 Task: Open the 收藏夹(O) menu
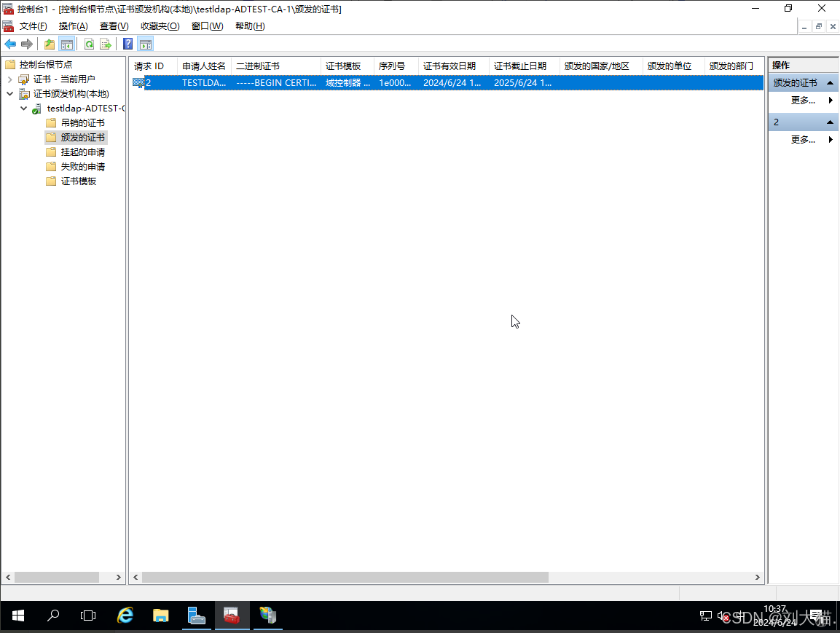pyautogui.click(x=160, y=25)
